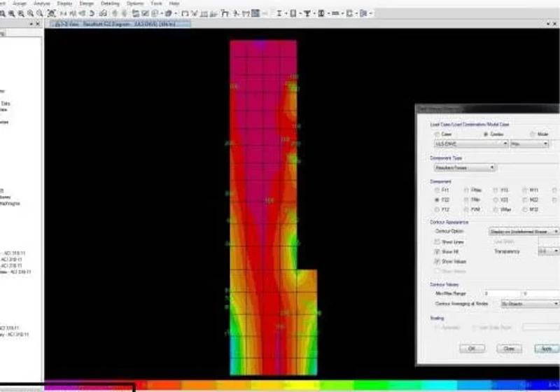This screenshot has width=560, height=392.
Task: Open the Detailing menu
Action: coord(110,3)
